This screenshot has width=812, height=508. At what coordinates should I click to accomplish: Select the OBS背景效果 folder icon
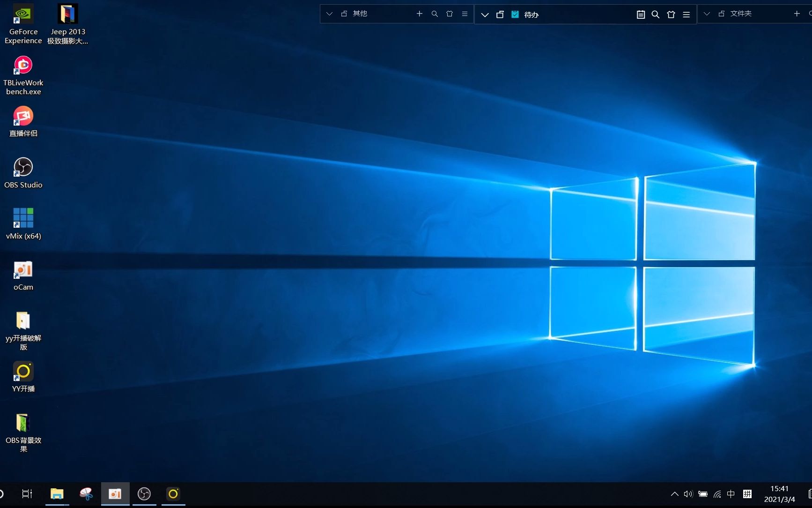pyautogui.click(x=23, y=433)
